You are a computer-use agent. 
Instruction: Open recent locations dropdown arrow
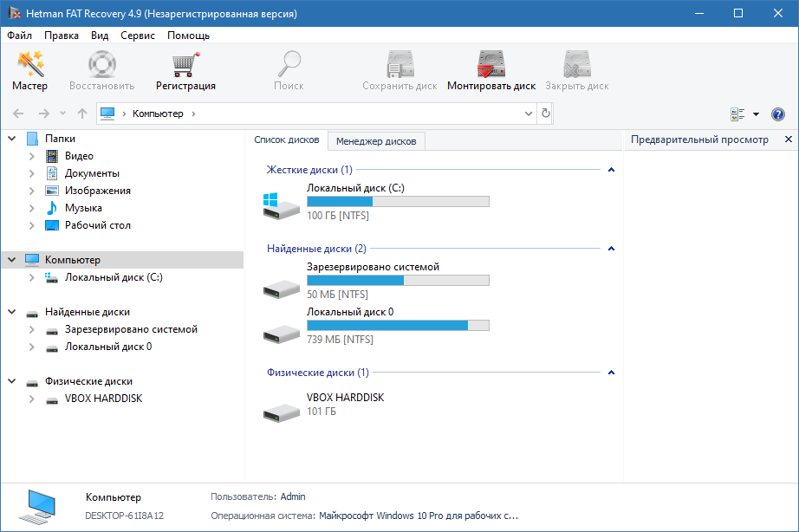coord(62,114)
